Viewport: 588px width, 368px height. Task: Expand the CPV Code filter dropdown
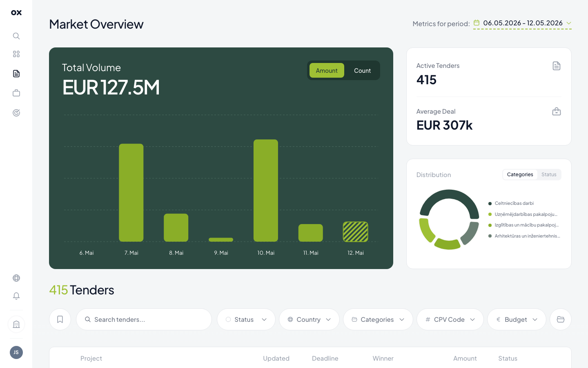click(450, 319)
